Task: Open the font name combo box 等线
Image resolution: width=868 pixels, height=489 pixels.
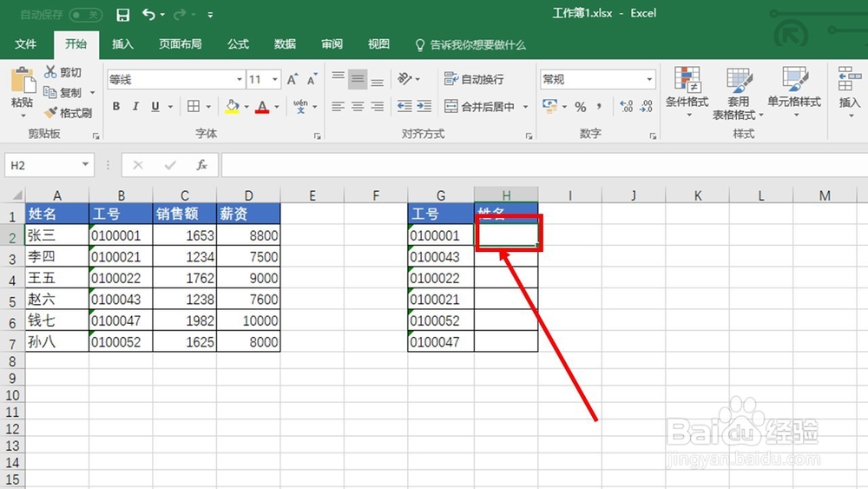Action: pos(175,80)
